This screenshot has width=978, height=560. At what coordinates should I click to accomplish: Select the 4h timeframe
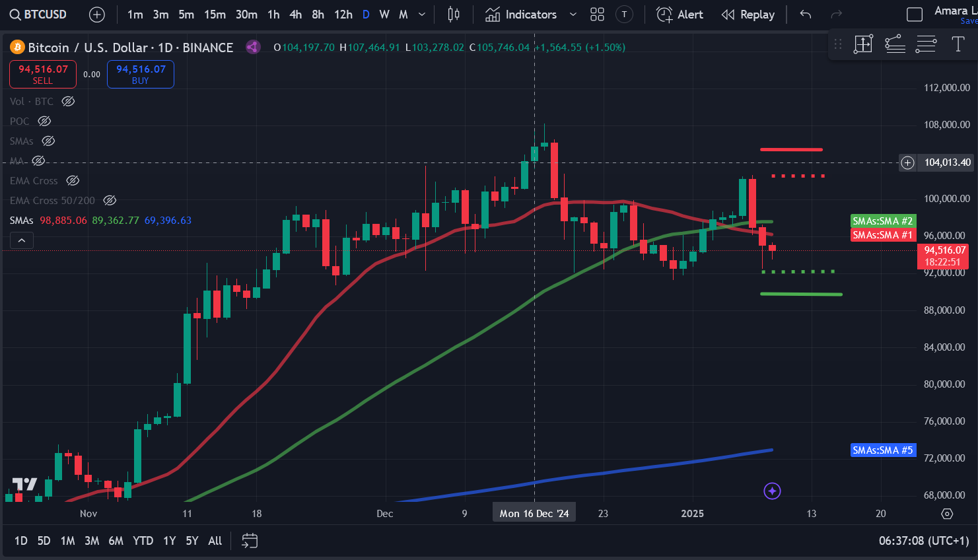tap(295, 15)
